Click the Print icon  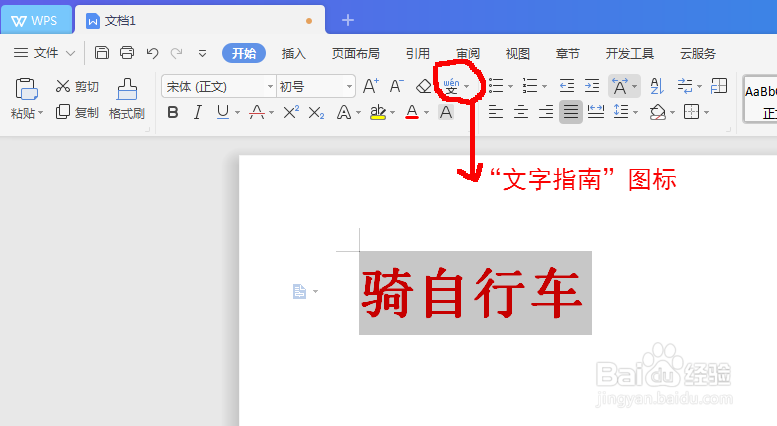(x=127, y=53)
